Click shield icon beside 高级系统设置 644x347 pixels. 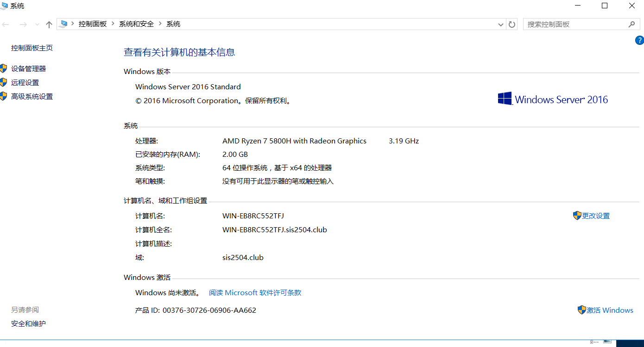[x=4, y=96]
